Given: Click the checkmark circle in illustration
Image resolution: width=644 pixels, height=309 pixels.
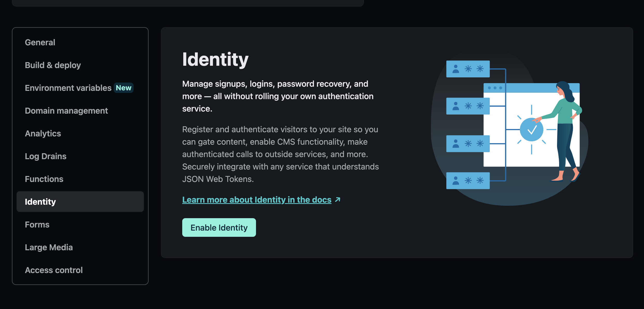Looking at the screenshot, I should [532, 130].
